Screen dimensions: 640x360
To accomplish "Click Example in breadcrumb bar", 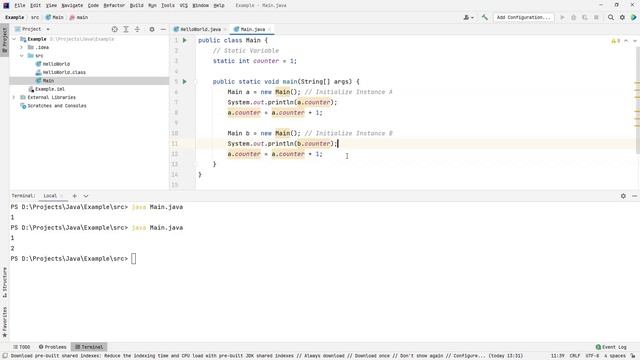I will pos(15,18).
